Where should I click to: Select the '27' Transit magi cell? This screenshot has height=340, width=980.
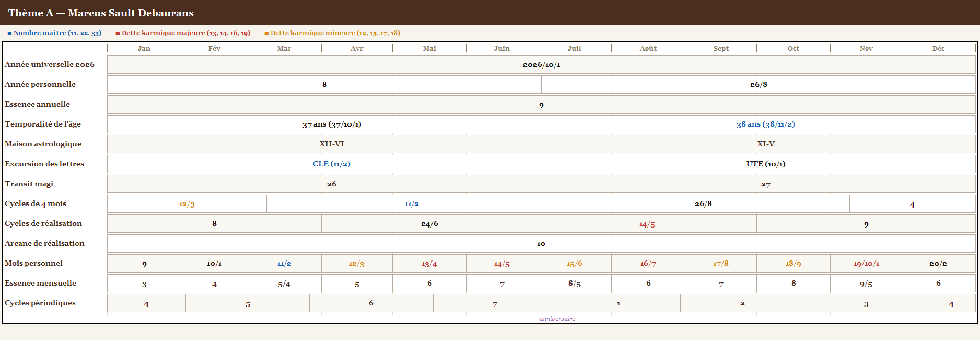click(x=766, y=184)
